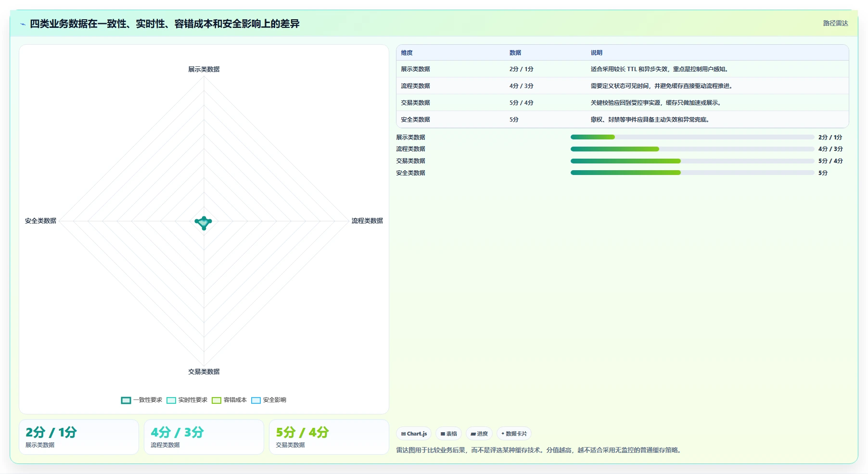Click the radar data polygon at center
This screenshot has height=474, width=868.
coord(204,223)
